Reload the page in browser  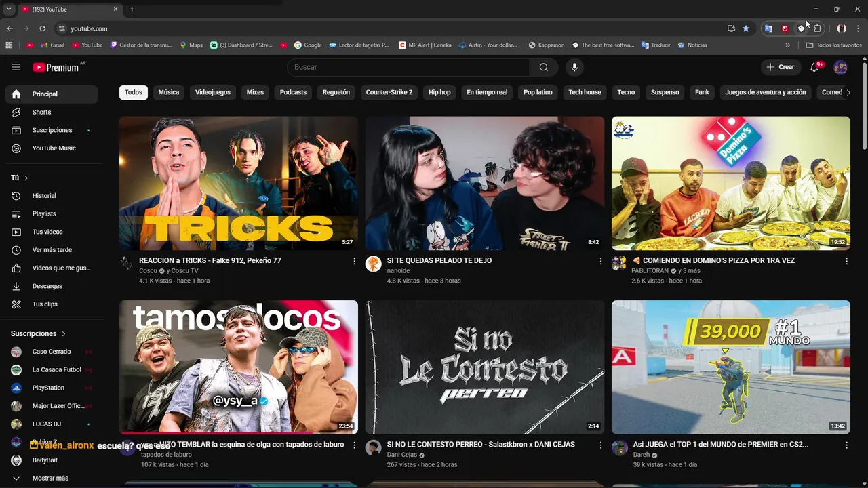point(42,28)
